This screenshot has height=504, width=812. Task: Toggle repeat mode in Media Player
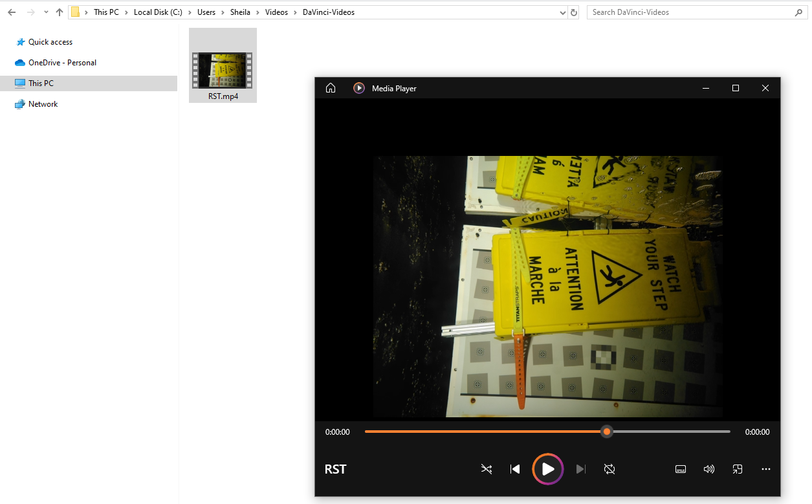point(609,469)
